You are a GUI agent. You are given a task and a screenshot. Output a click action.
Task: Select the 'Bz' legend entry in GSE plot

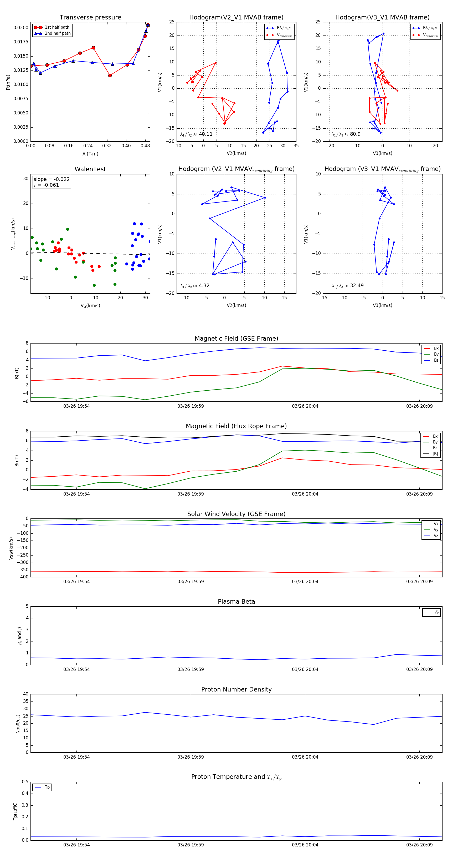[431, 360]
